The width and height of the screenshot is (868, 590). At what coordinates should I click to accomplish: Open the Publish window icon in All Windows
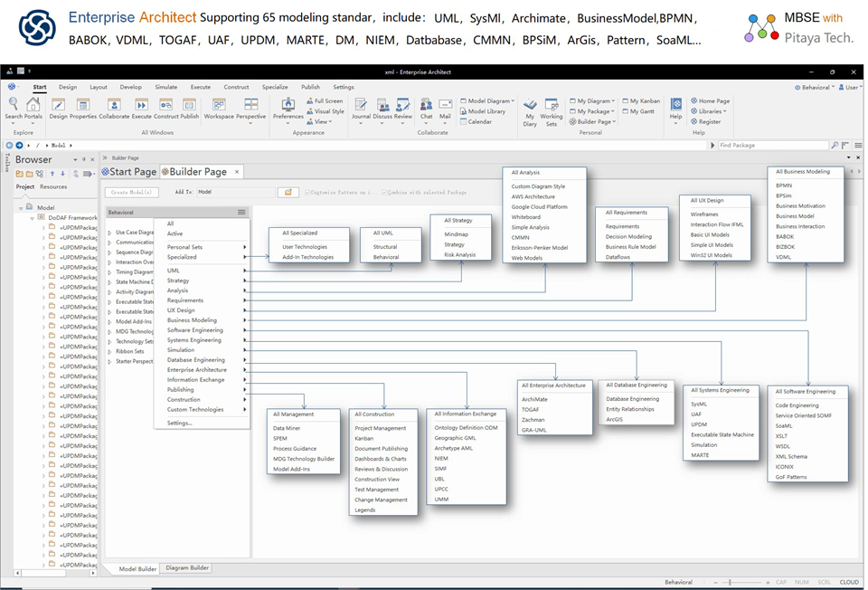(189, 104)
